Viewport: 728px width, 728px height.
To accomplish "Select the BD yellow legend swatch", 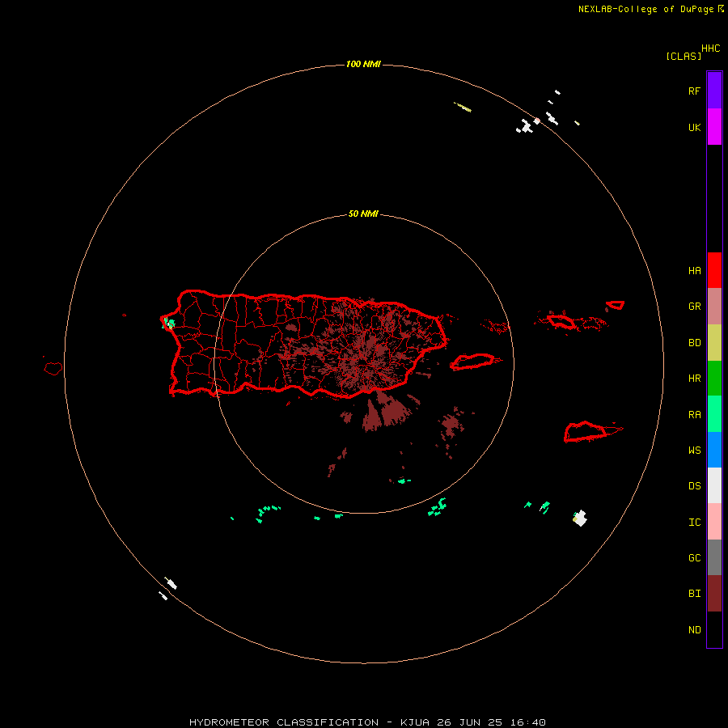I will click(714, 343).
